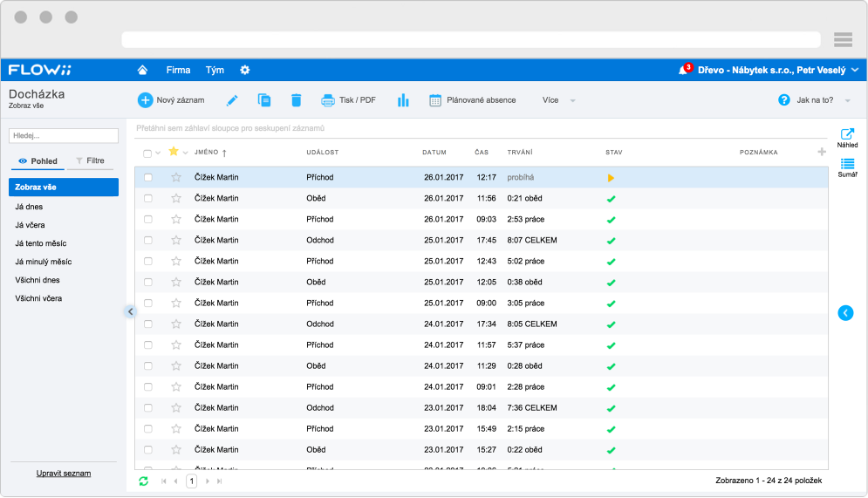Go to previous page arrow
The width and height of the screenshot is (868, 498).
pos(176,481)
